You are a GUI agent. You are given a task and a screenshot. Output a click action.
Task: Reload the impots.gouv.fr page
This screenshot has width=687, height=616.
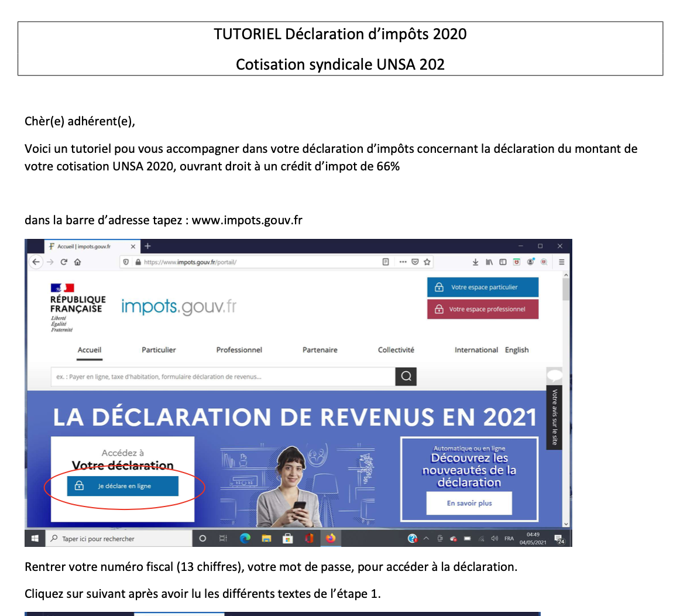pyautogui.click(x=64, y=262)
